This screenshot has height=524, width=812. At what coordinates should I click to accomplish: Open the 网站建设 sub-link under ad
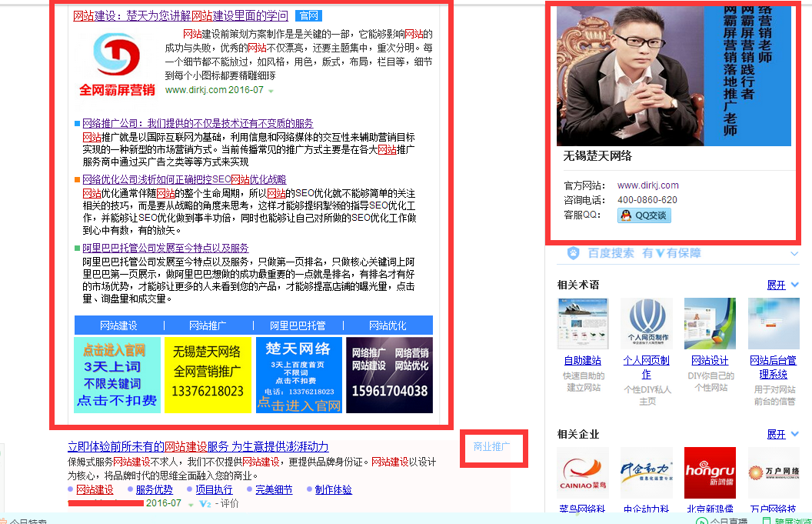coord(95,489)
